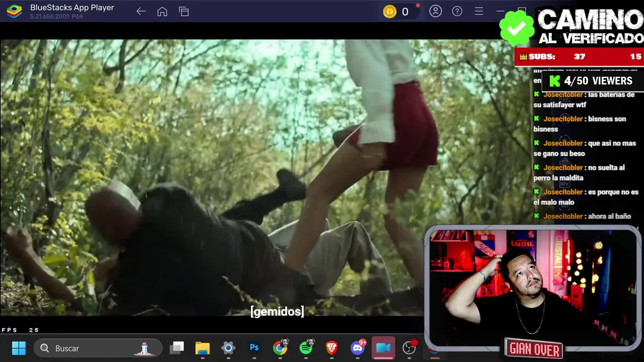Open the Settings gear taskbar icon
The width and height of the screenshot is (644, 362).
pyautogui.click(x=228, y=347)
